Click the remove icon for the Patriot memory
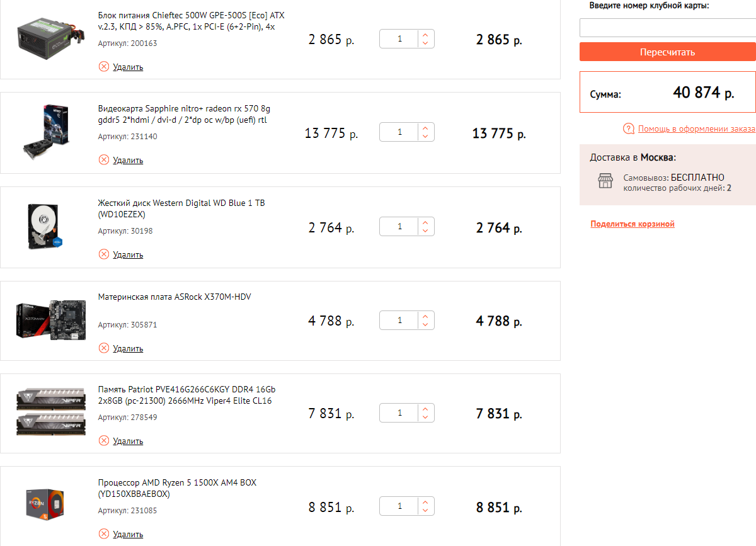Screen dimensions: 756x546 [104, 441]
